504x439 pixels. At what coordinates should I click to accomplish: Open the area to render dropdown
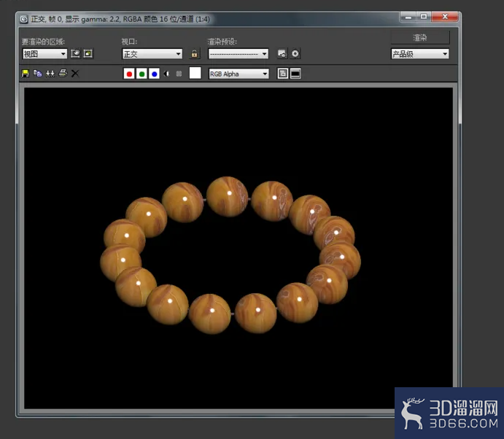click(44, 54)
